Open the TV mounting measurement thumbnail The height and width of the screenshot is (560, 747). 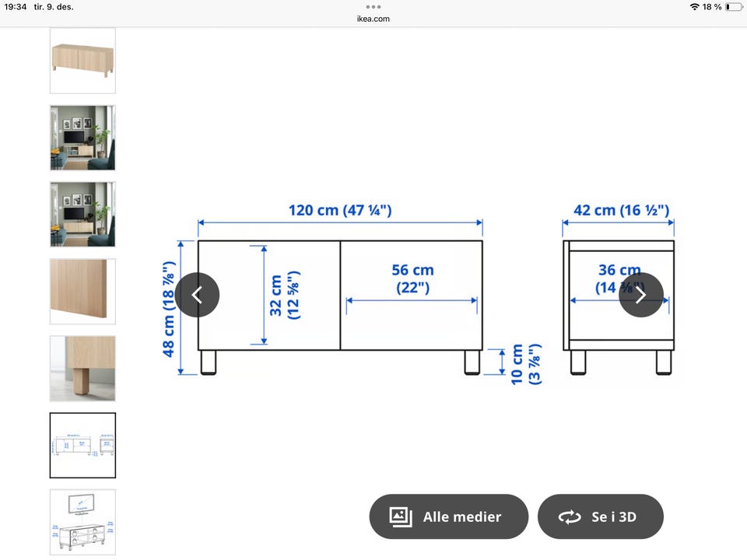[x=83, y=522]
